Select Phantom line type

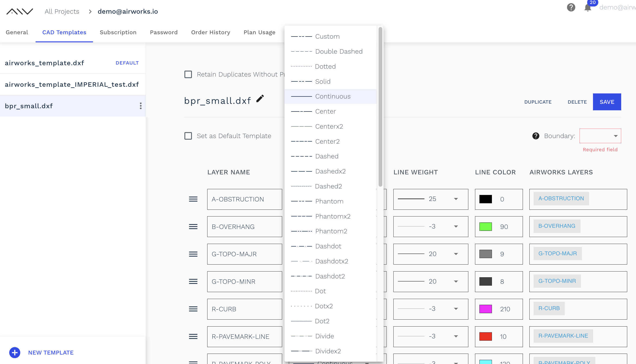coord(330,201)
